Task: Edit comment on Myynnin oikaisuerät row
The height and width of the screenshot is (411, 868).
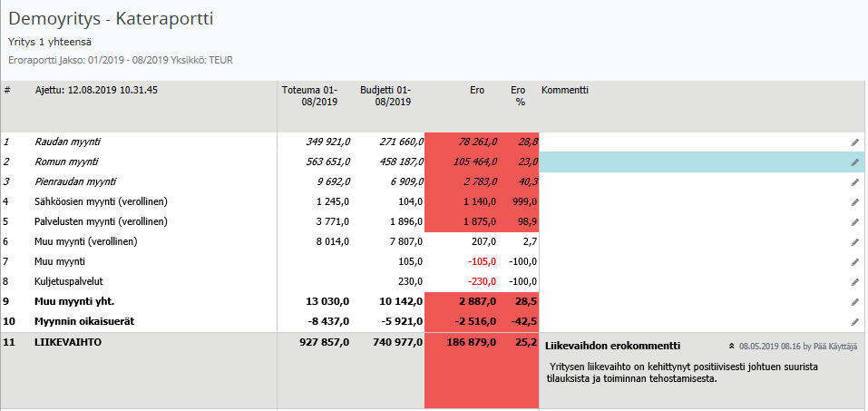Action: [x=853, y=322]
